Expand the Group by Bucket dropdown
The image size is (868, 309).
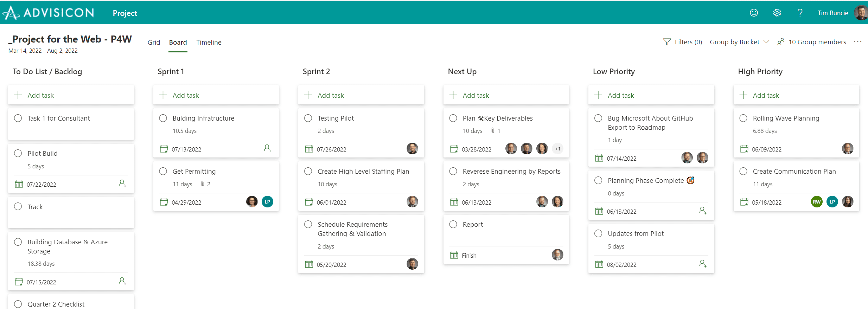(x=739, y=42)
